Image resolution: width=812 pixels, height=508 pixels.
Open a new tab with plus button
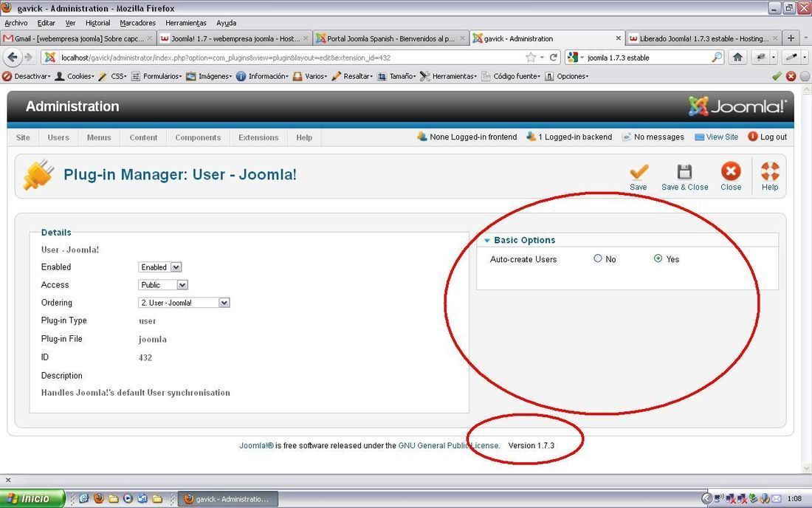(x=791, y=38)
